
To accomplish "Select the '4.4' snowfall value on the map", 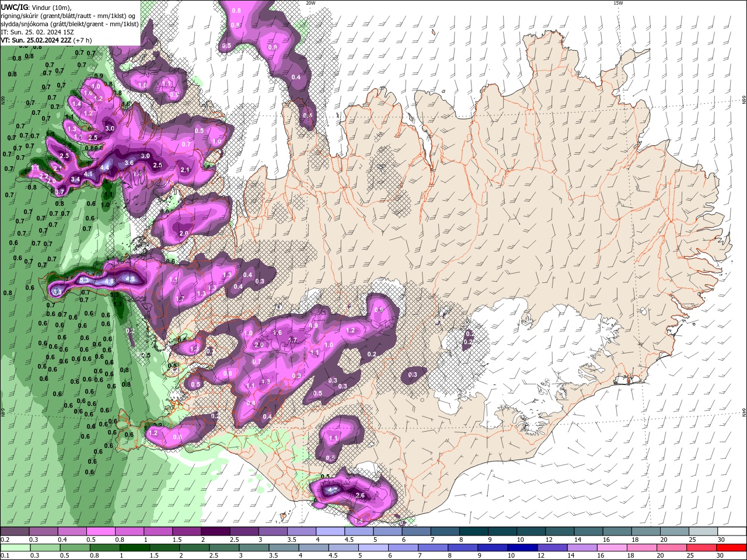I will (x=104, y=167).
